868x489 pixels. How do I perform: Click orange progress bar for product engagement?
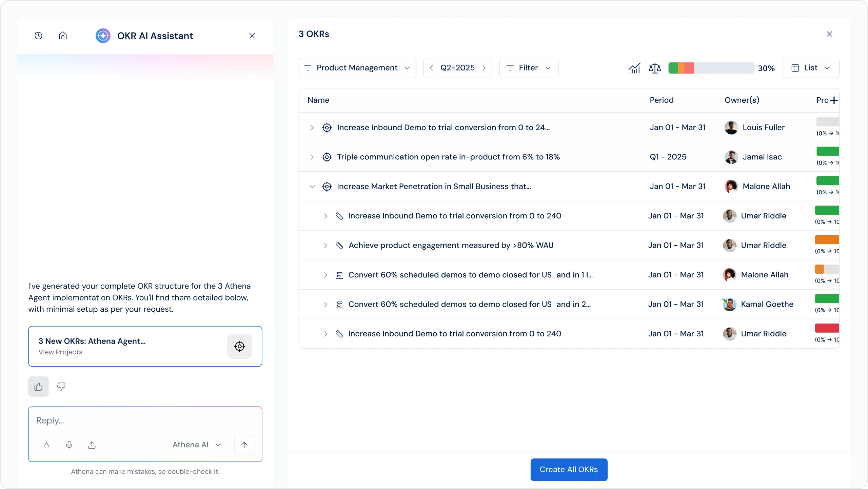pos(827,240)
